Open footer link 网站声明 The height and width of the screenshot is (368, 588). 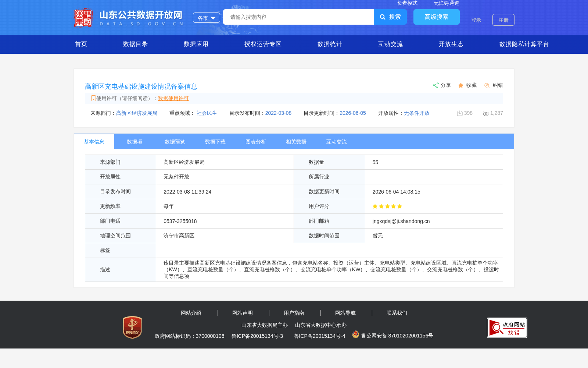243,313
